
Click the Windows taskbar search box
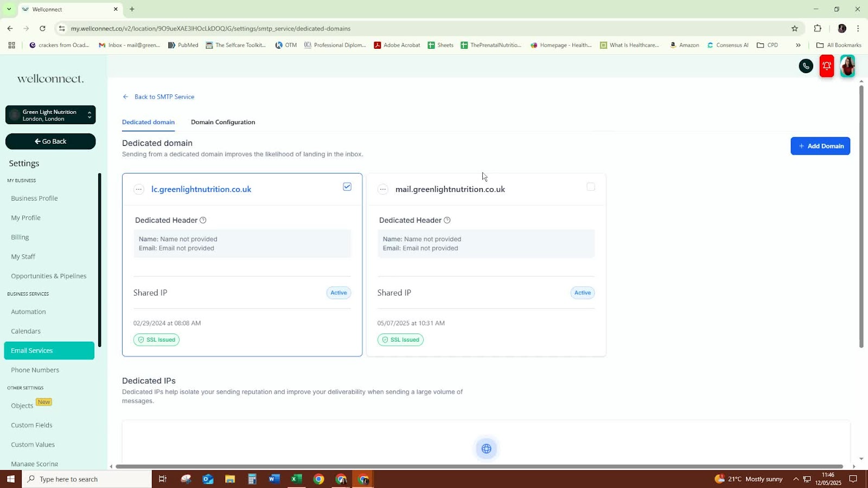[x=87, y=479]
